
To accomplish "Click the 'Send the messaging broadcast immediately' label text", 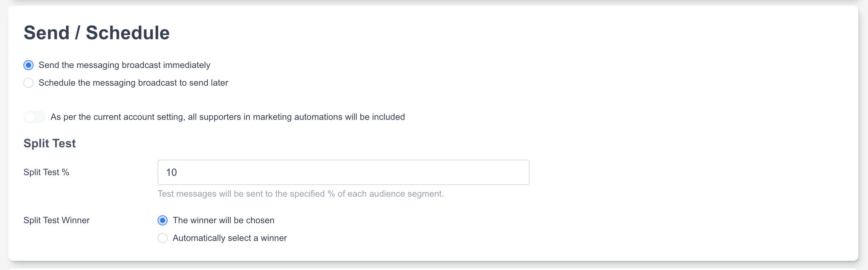I will point(124,65).
